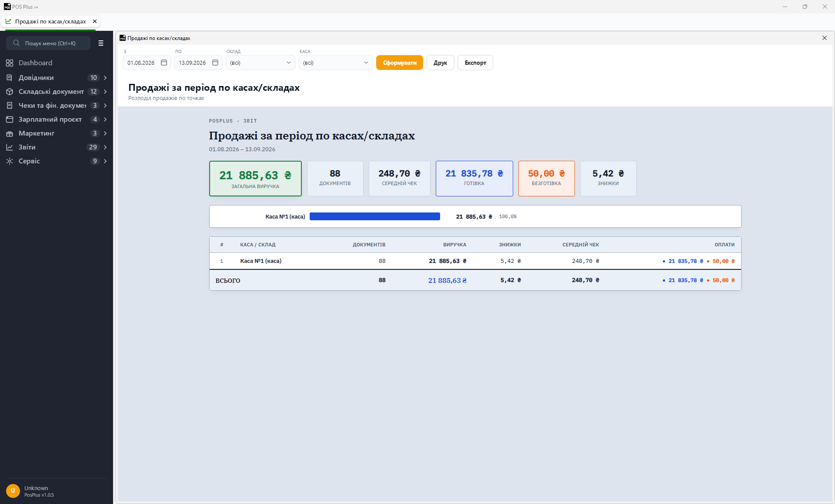Open calendar for start date 01.08.2026
Image resolution: width=835 pixels, height=504 pixels.
click(164, 63)
